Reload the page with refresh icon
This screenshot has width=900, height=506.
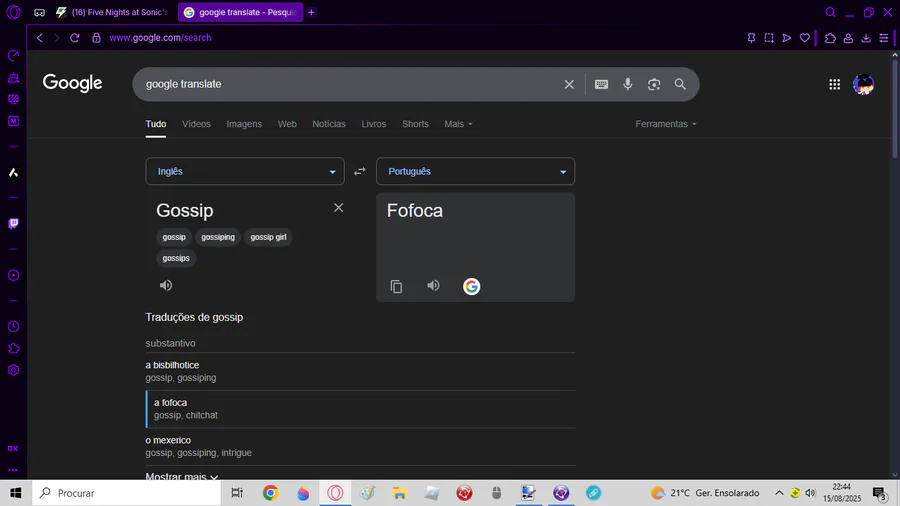(x=75, y=38)
